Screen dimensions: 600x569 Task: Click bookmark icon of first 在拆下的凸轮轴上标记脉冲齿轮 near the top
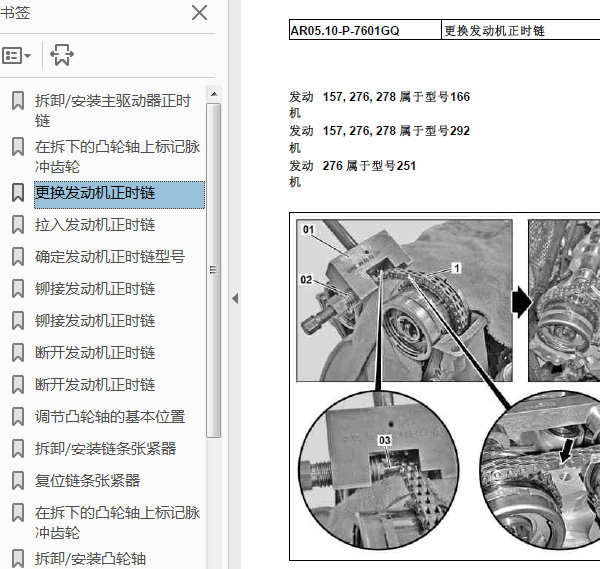(18, 147)
